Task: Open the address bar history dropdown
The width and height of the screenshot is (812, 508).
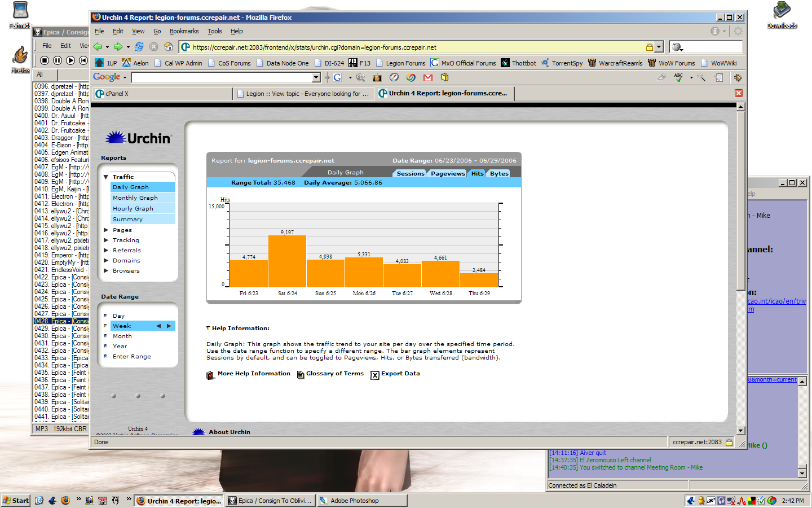Action: pos(659,47)
